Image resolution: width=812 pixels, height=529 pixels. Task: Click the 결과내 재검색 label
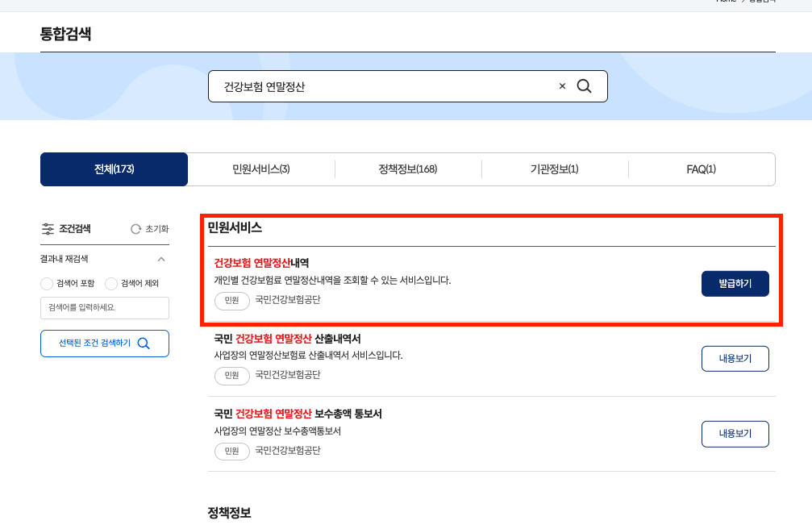pyautogui.click(x=65, y=259)
